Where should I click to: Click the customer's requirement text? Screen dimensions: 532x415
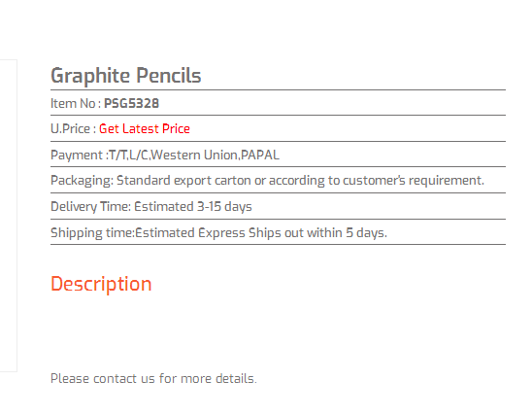click(414, 181)
